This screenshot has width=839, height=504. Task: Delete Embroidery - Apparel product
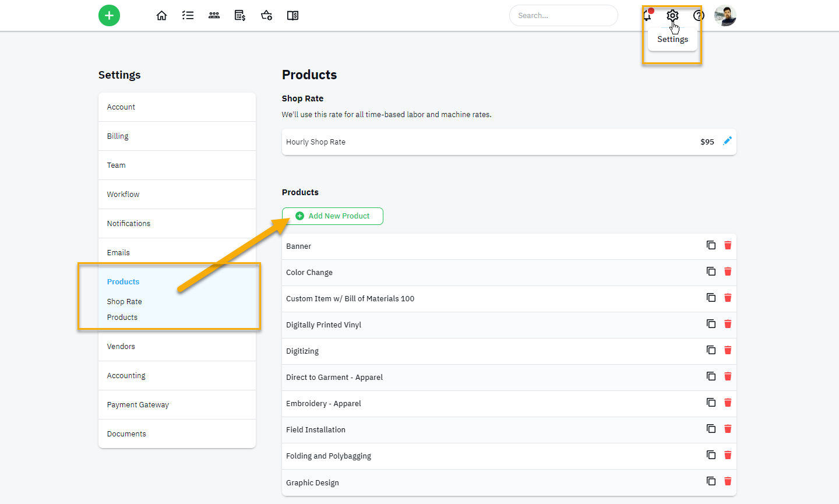coord(728,403)
